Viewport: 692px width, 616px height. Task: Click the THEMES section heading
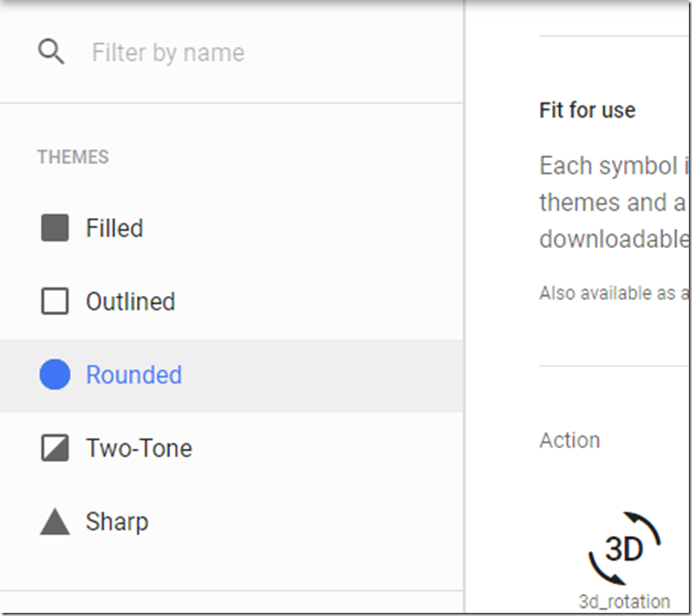pyautogui.click(x=73, y=157)
